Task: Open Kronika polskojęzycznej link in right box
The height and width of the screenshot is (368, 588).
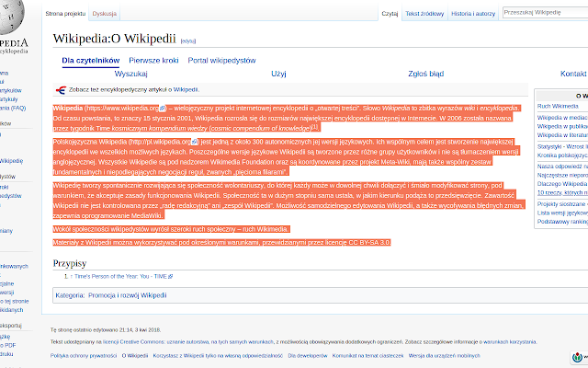Action: coord(562,155)
